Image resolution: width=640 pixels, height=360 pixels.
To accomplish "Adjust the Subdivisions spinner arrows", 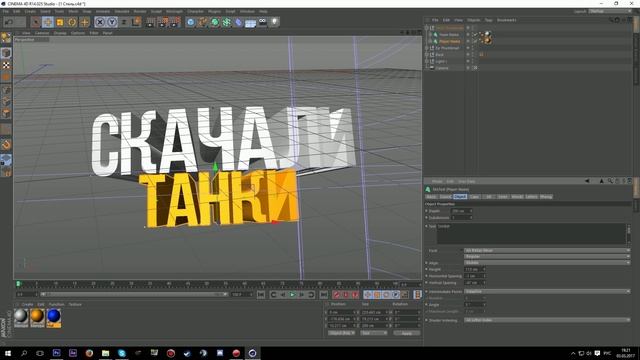I will tap(471, 218).
